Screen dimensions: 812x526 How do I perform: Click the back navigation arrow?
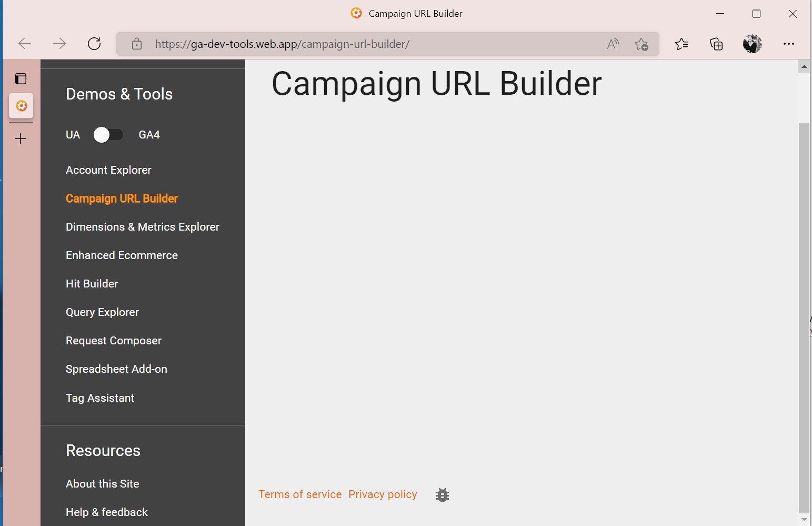24,44
